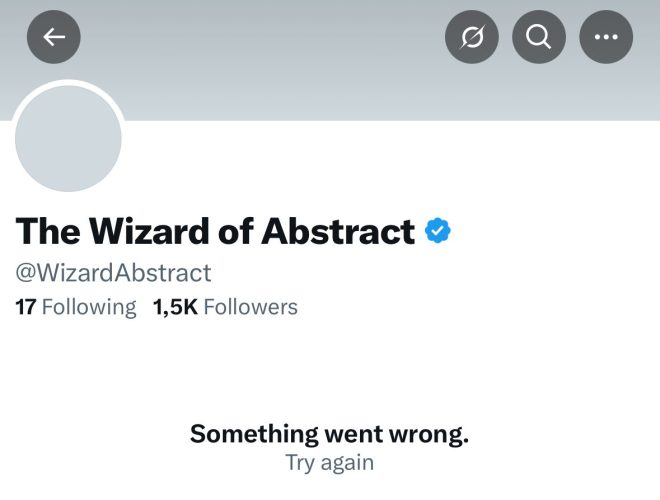Open profile search with the magnifier icon

click(x=539, y=37)
